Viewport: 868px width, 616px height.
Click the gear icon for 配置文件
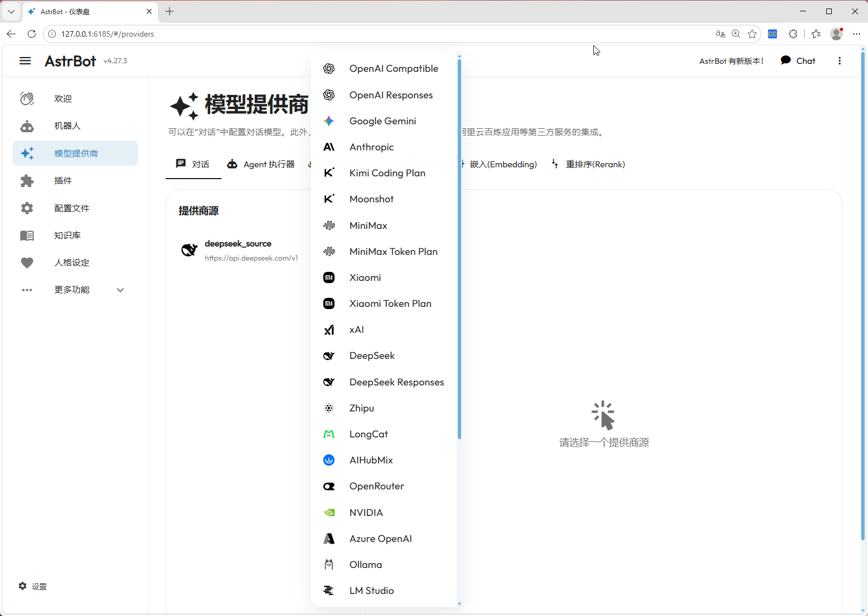click(x=27, y=208)
